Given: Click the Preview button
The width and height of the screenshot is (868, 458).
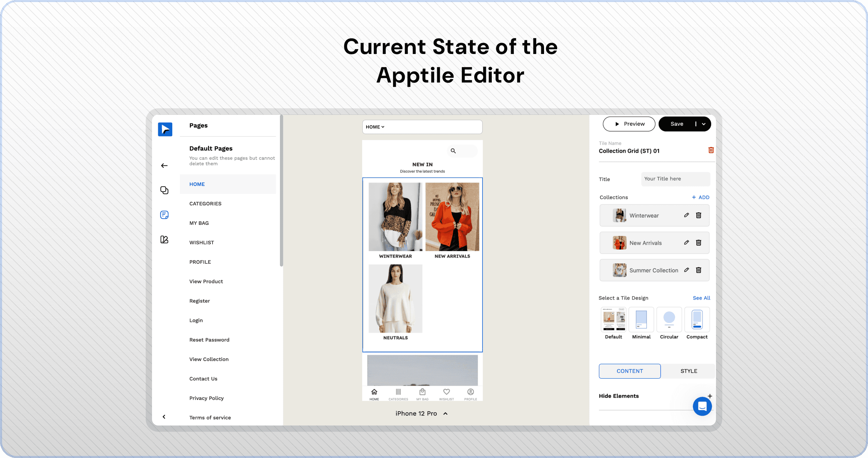Looking at the screenshot, I should (x=629, y=124).
